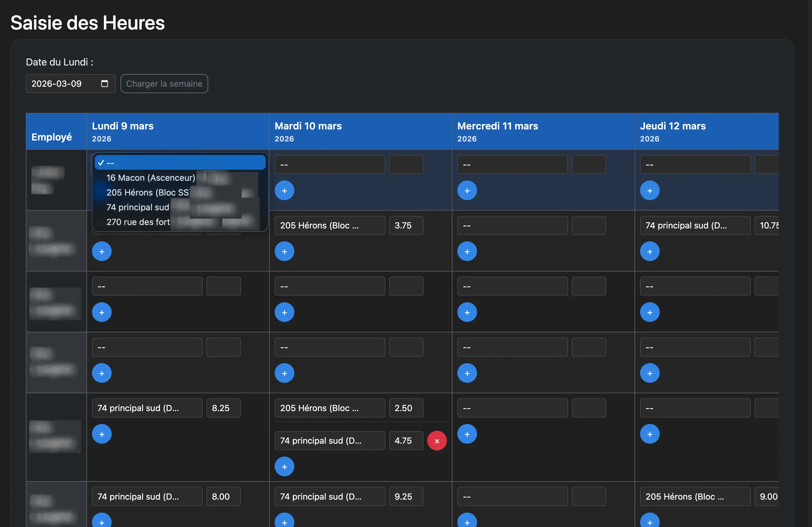Screen dimensions: 812x527
Task: Select the checked "--" empty option
Action: tap(180, 163)
